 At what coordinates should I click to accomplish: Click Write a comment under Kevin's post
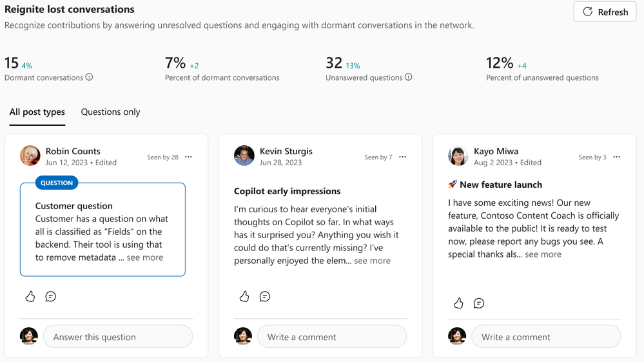[332, 337]
